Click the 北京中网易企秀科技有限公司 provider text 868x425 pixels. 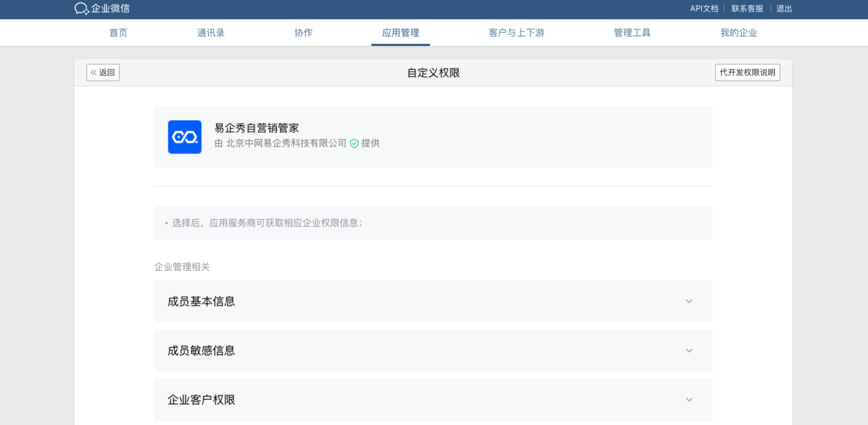pyautogui.click(x=286, y=143)
